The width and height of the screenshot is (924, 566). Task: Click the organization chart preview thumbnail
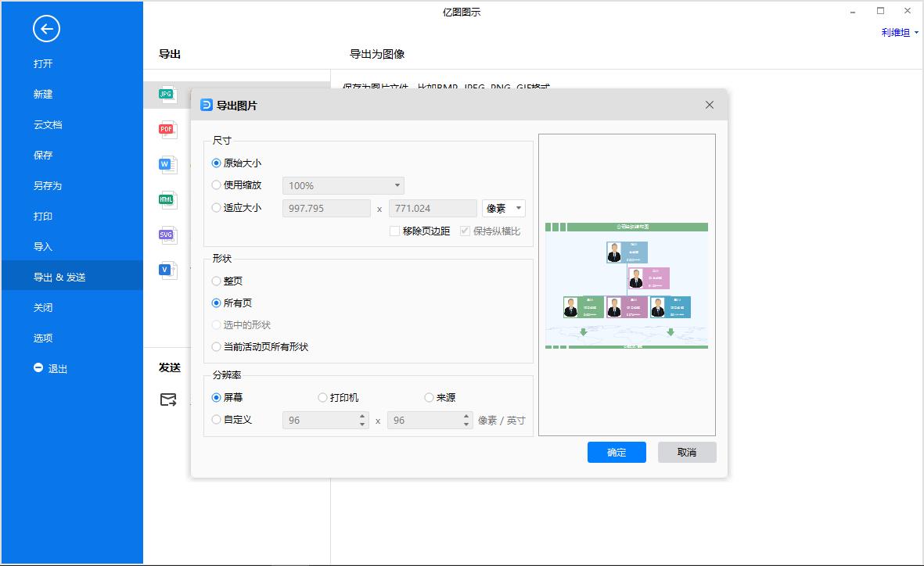(627, 285)
